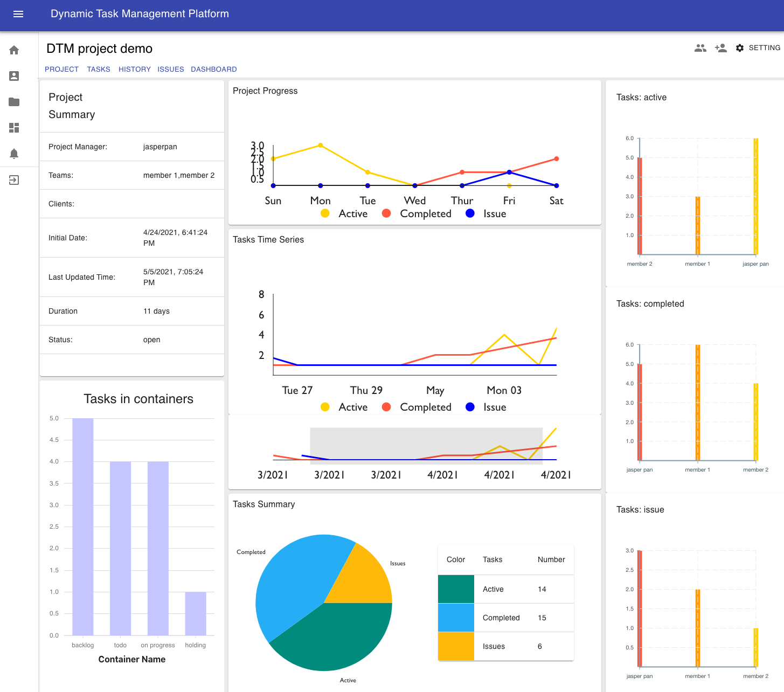Image resolution: width=784 pixels, height=692 pixels.
Task: Switch to the ISSUES tab
Action: tap(171, 70)
